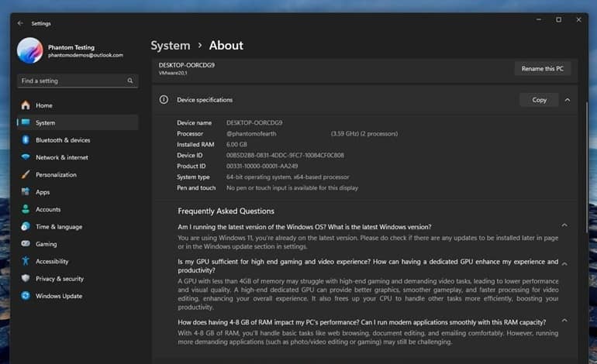This screenshot has width=597, height=364.
Task: Click the Time & language globe icon
Action: click(26, 226)
